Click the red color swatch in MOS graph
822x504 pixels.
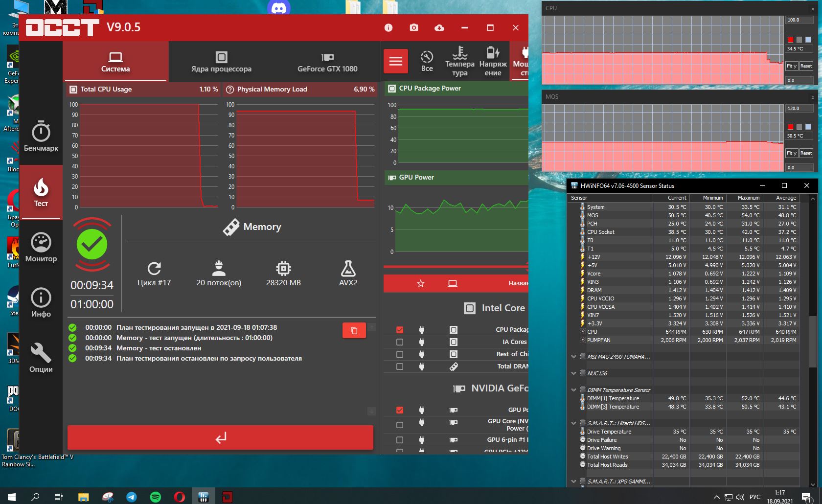[x=790, y=127]
